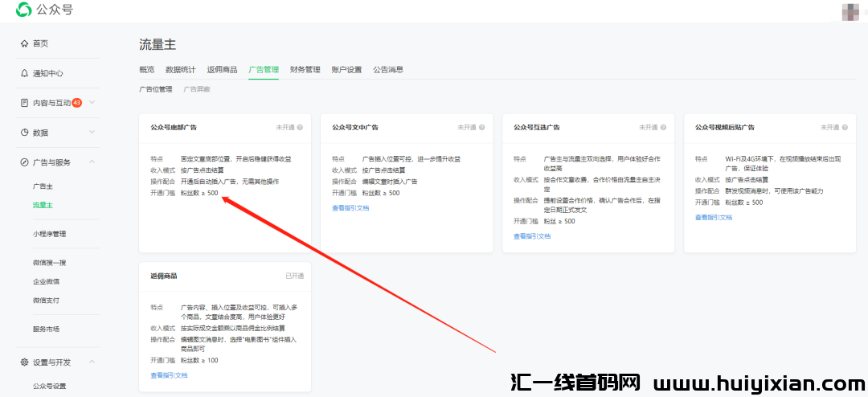Click the home icon beside 首页
This screenshot has height=397, width=868.
coord(25,43)
